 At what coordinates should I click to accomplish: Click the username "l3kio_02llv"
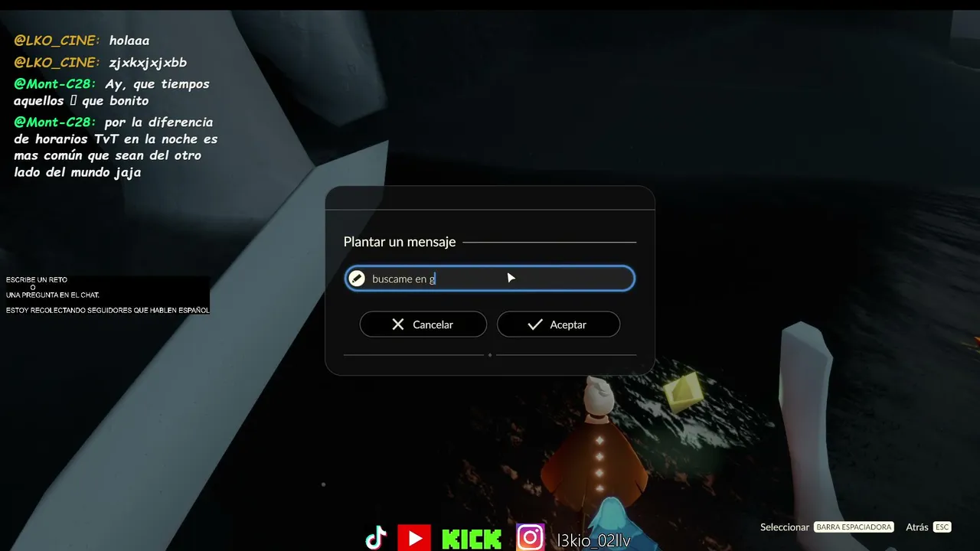coord(595,540)
